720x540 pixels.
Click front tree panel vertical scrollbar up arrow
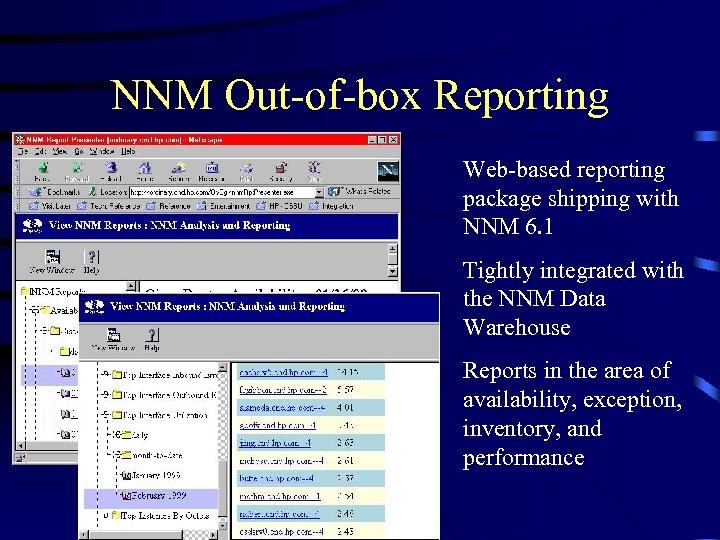223,367
